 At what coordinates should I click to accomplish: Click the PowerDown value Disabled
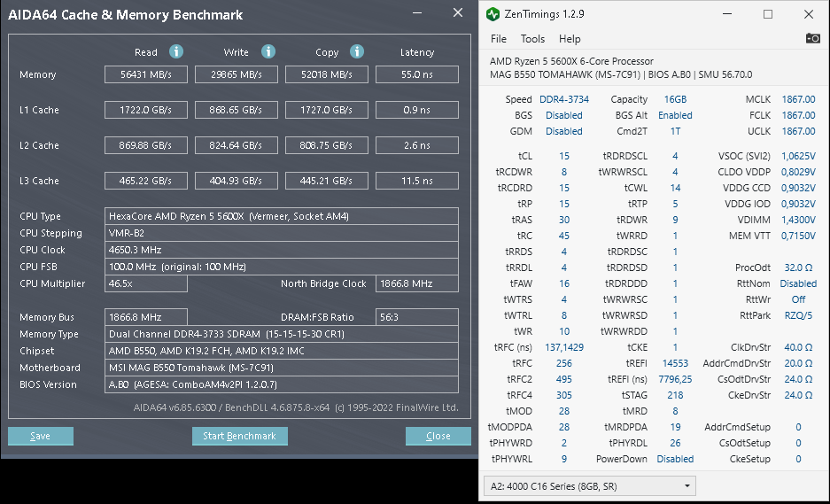click(x=675, y=459)
